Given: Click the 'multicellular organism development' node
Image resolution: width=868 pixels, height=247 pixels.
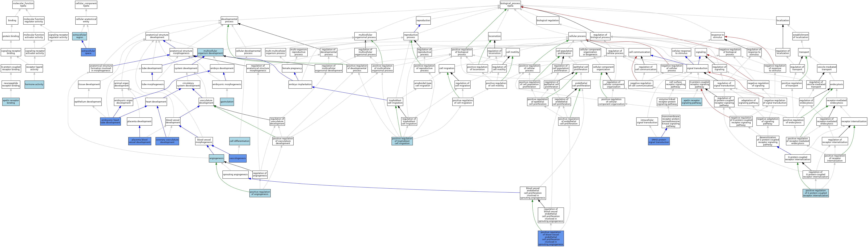Looking at the screenshot, I should 210,52.
